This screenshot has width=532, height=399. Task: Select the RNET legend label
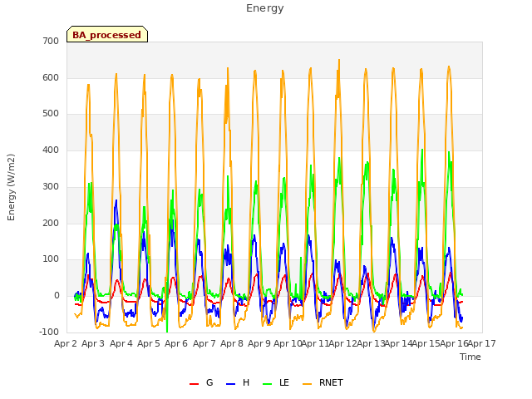pyautogui.click(x=331, y=382)
